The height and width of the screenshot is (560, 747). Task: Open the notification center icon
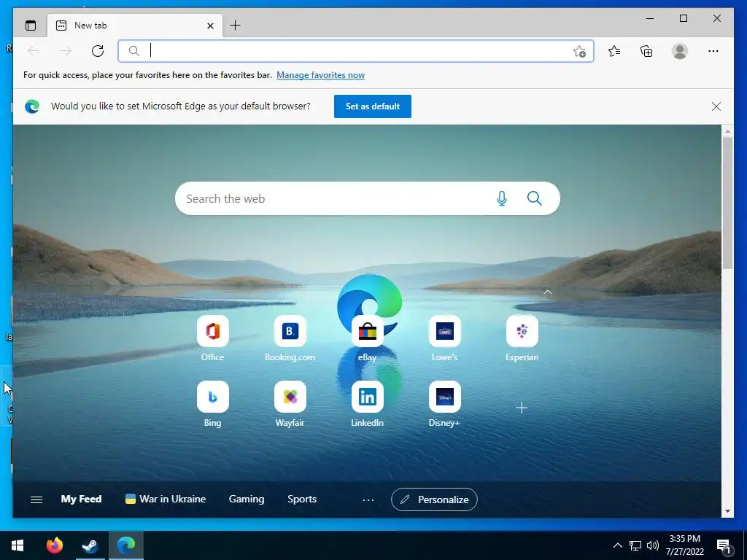click(x=724, y=546)
